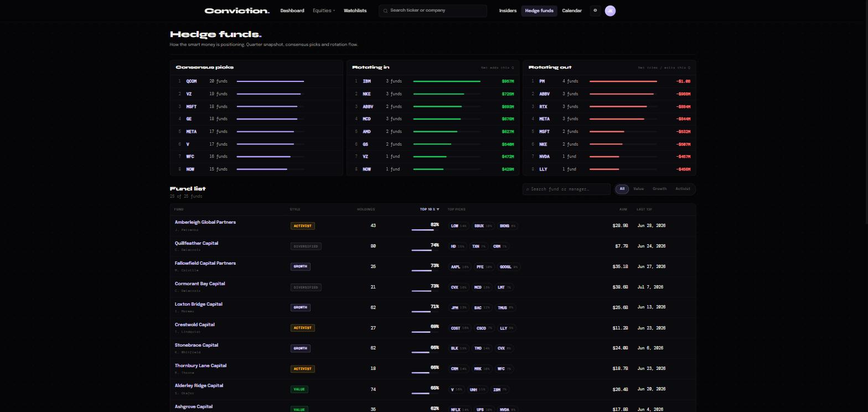Click the JPM top-pick chip
868x412 pixels.
click(x=459, y=307)
